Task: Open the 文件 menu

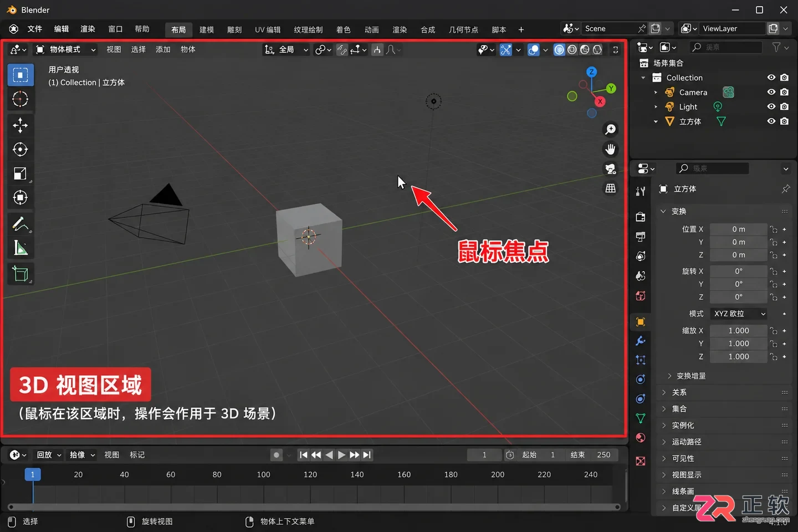Action: [35, 29]
